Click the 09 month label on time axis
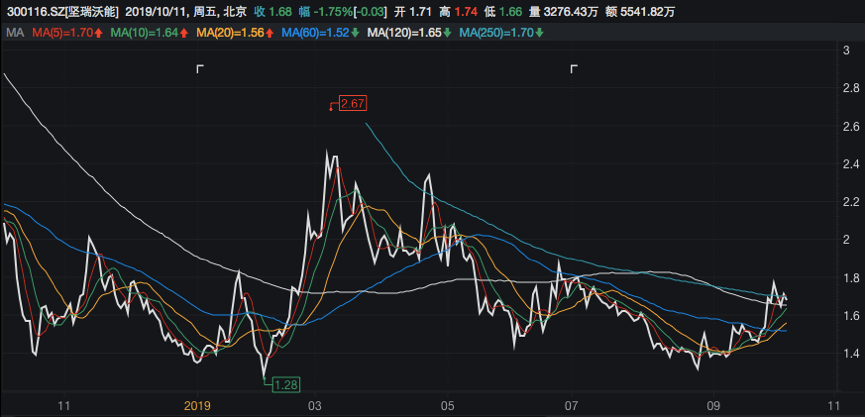The image size is (865, 417). [713, 406]
